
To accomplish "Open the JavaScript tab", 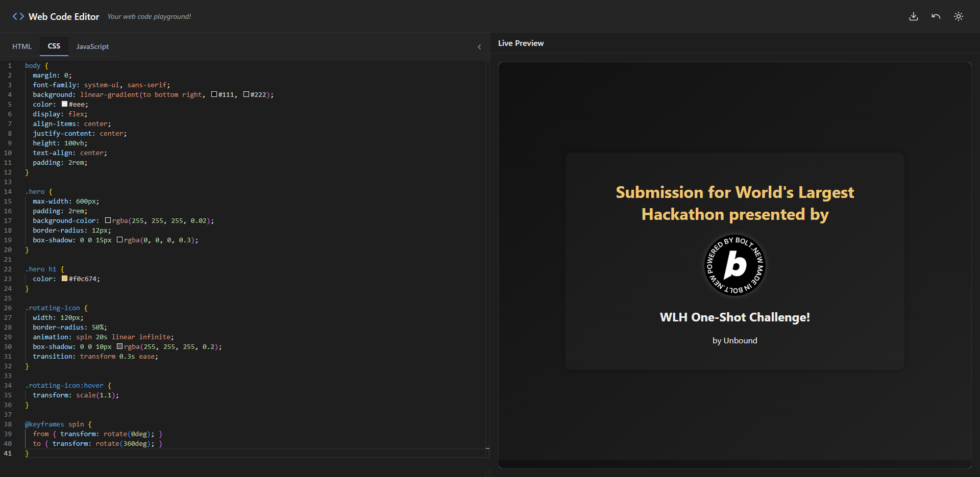I will coord(92,46).
